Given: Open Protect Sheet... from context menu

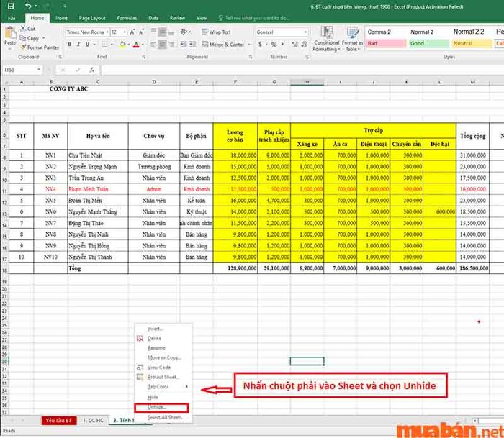Looking at the screenshot, I should (x=163, y=377).
